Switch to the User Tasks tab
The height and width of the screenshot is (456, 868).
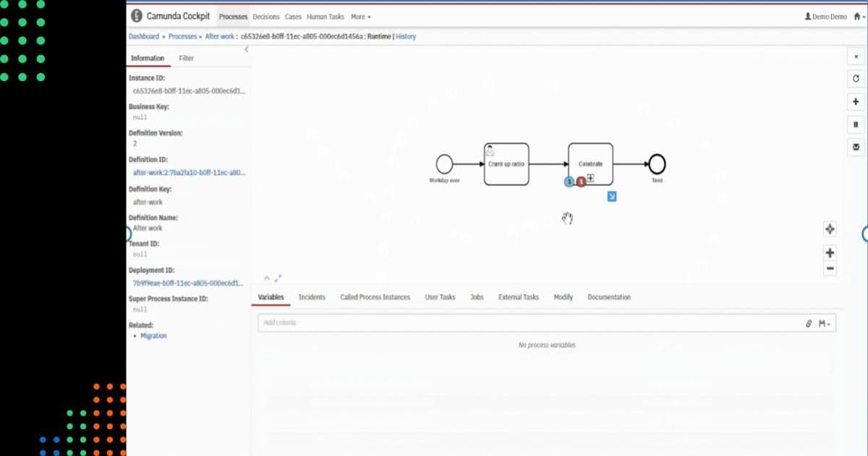pyautogui.click(x=440, y=297)
